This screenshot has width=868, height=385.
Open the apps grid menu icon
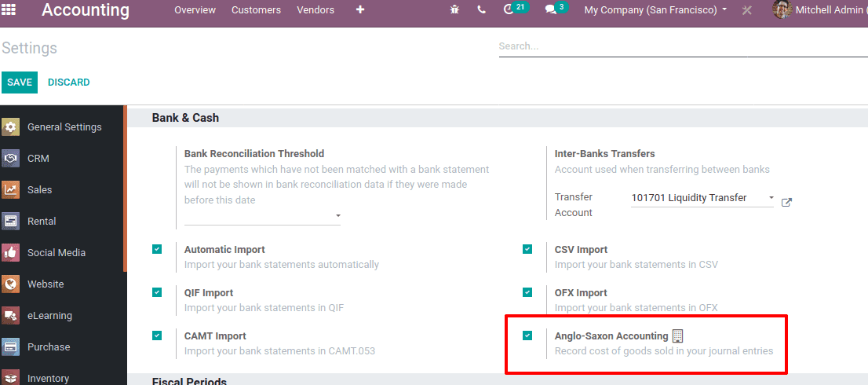(9, 9)
